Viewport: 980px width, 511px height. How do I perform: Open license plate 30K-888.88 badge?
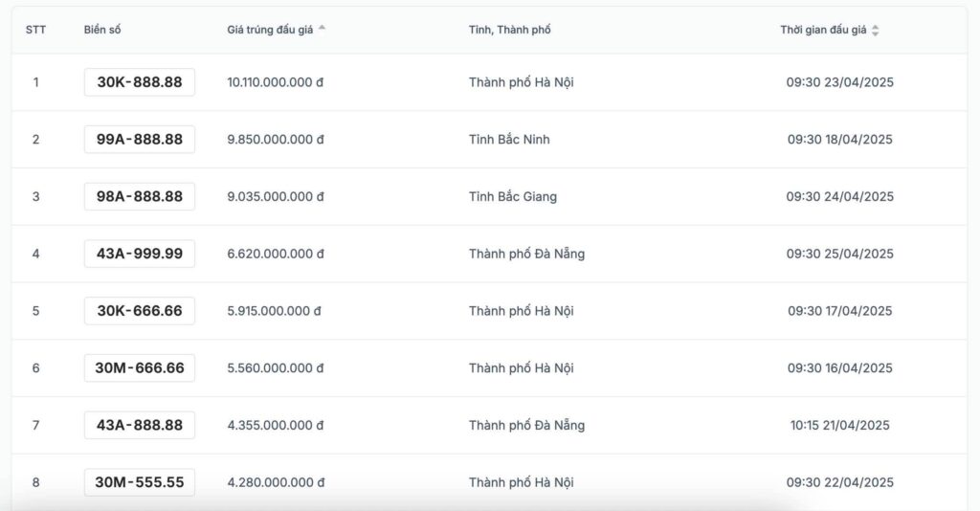click(140, 82)
